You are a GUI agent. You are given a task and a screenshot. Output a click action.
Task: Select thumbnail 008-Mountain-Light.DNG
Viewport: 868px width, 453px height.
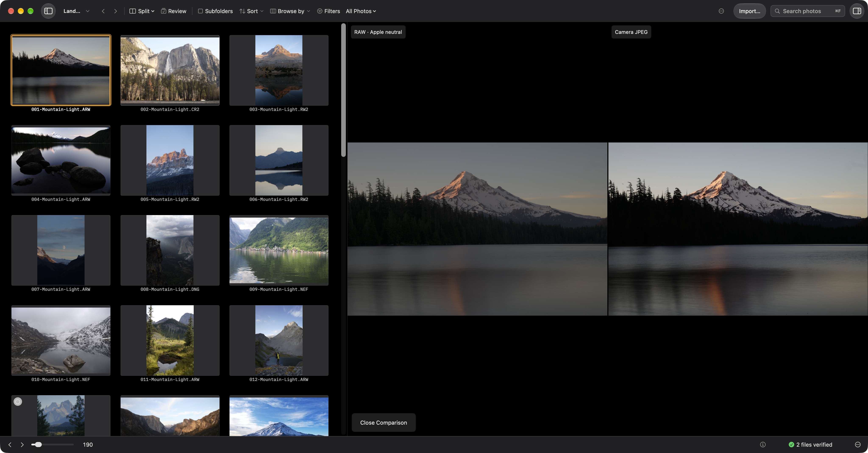click(x=170, y=250)
